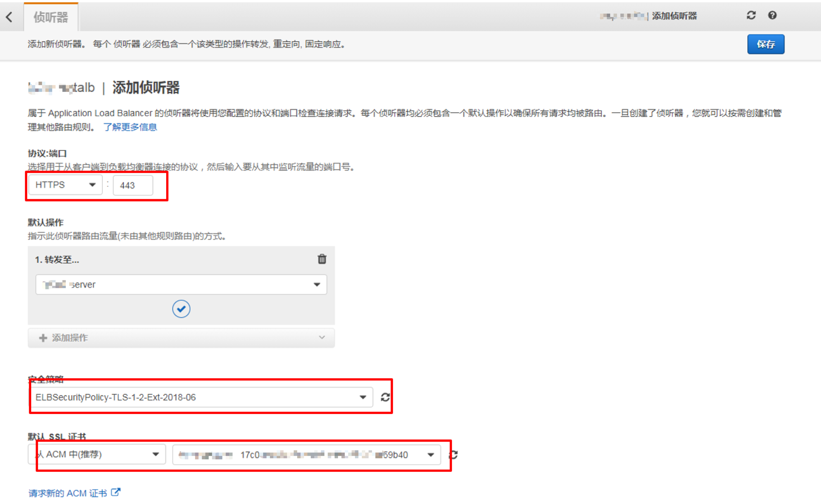Confirm the forward action with the checkmark icon
This screenshot has width=821, height=504.
click(x=181, y=309)
